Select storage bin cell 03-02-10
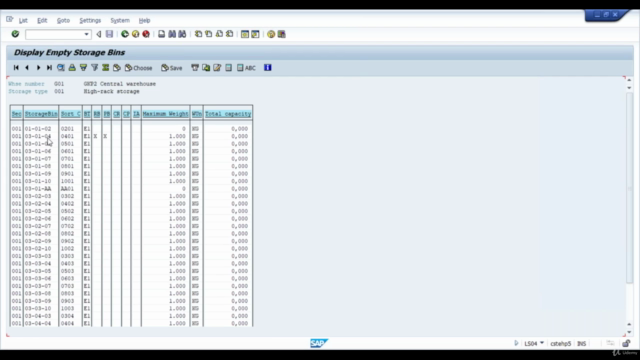640x360 pixels. click(x=38, y=249)
